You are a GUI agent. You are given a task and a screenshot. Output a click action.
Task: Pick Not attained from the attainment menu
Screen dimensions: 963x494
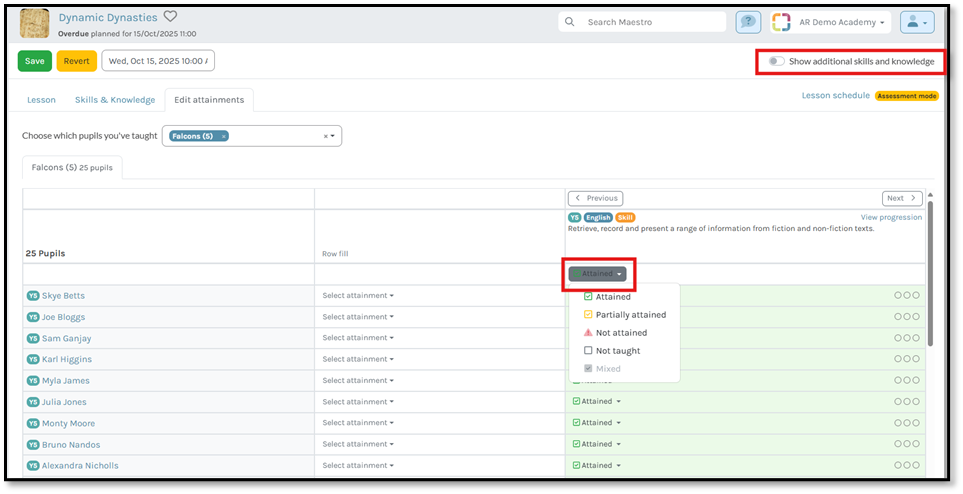(621, 333)
